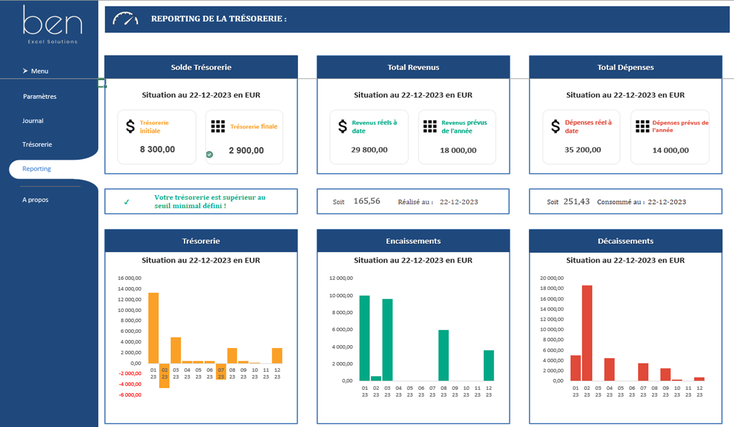Expand the Menu chevron in sidebar
This screenshot has height=427, width=734.
pyautogui.click(x=24, y=71)
